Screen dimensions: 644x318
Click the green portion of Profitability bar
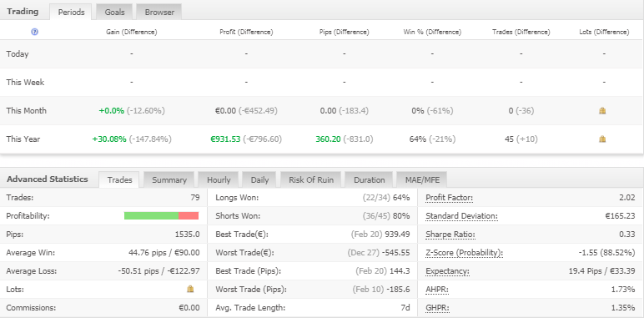pyautogui.click(x=151, y=215)
